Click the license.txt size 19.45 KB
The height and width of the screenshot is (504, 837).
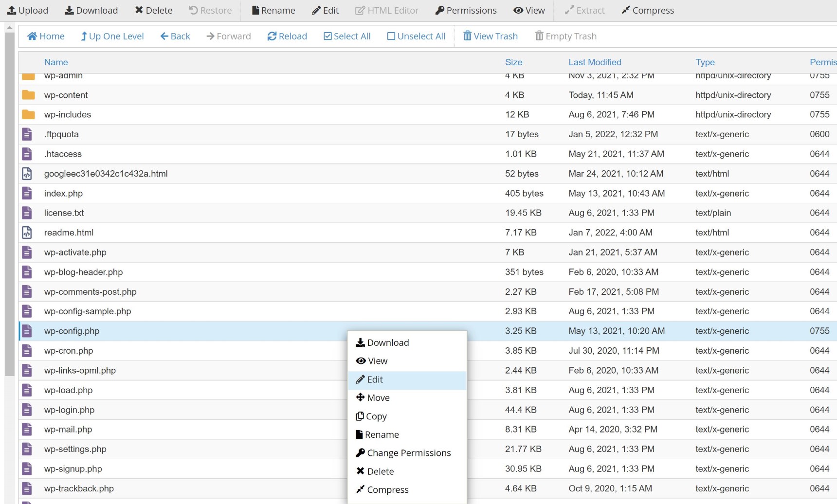(x=523, y=213)
